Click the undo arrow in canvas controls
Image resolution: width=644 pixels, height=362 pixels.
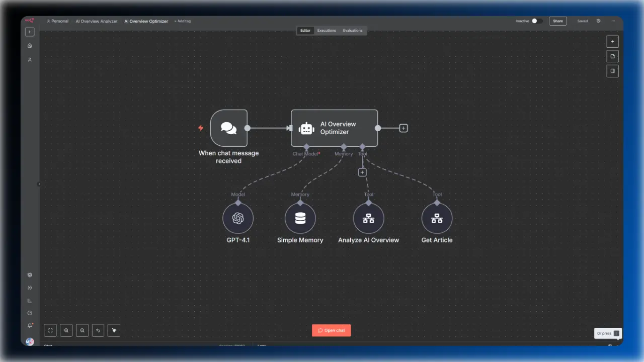tap(98, 330)
